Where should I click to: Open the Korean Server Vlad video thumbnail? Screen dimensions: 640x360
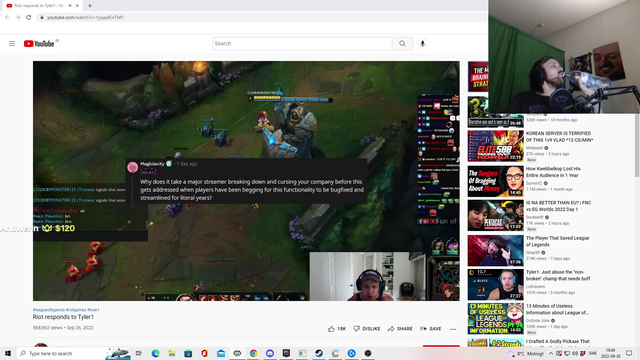point(496,146)
